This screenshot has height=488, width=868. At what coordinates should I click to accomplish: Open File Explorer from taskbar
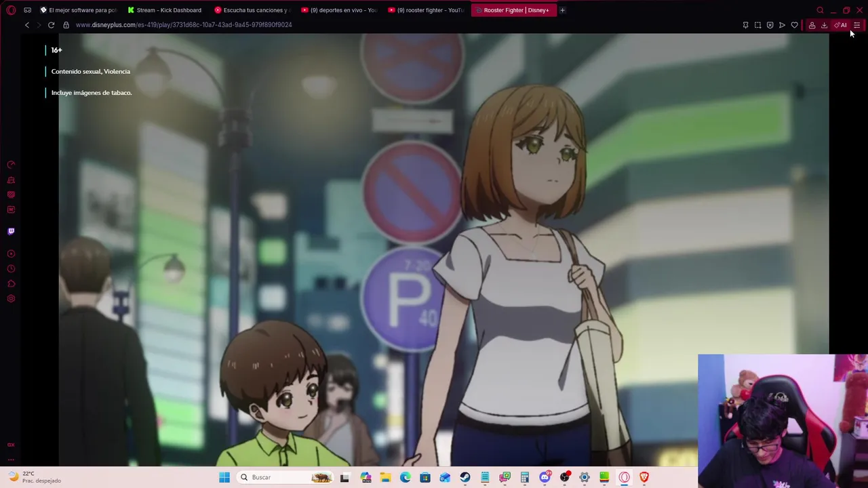[x=385, y=477]
